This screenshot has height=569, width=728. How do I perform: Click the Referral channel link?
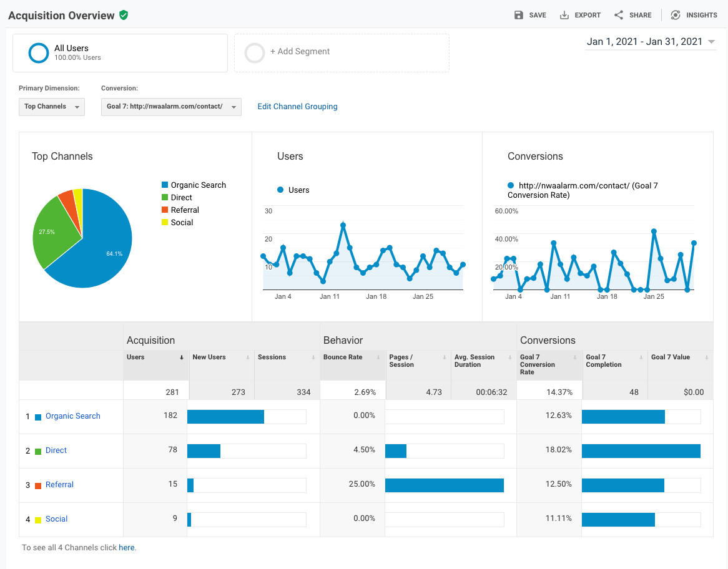pyautogui.click(x=59, y=485)
